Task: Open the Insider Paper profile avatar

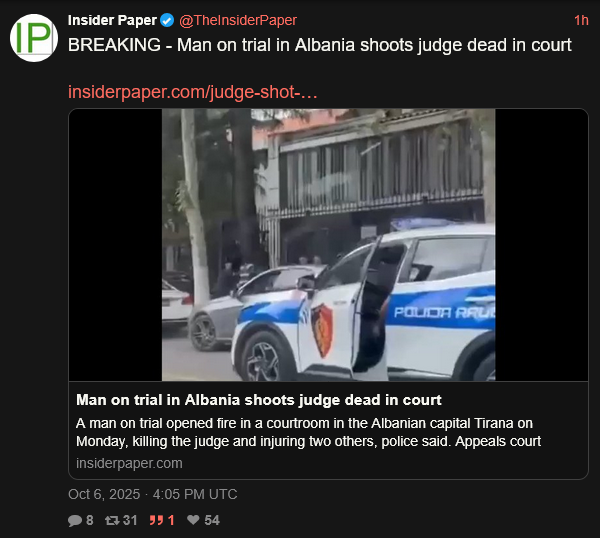Action: coord(34,38)
